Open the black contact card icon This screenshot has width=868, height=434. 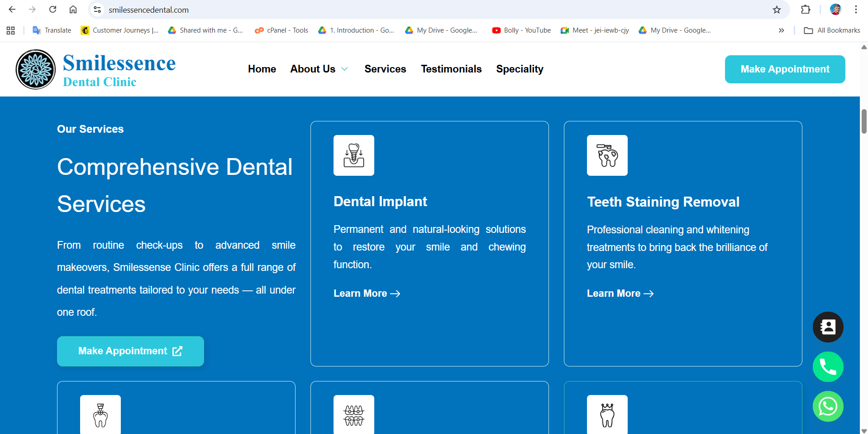tap(828, 327)
